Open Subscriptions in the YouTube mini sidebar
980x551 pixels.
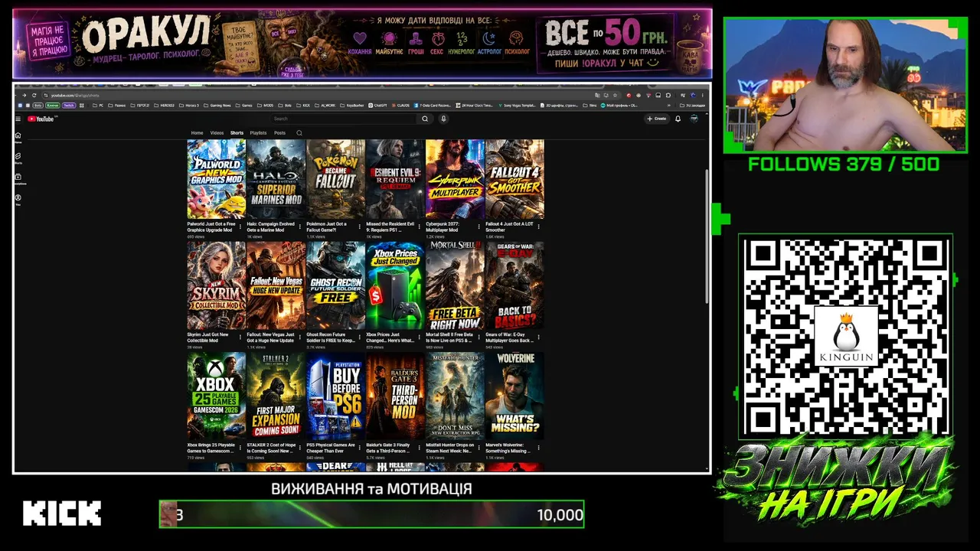(x=18, y=178)
